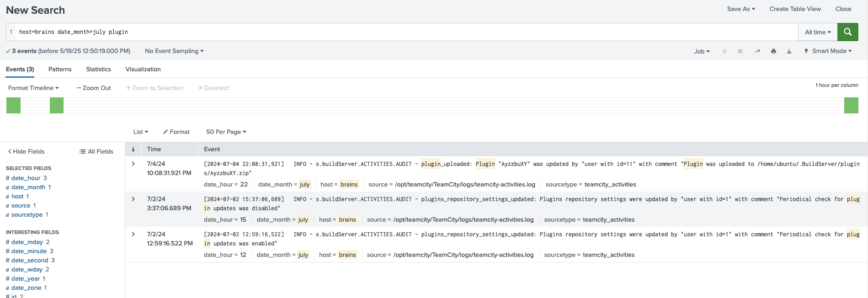Click the event info column icon
Viewport: 868px width, 298px height.
point(133,149)
